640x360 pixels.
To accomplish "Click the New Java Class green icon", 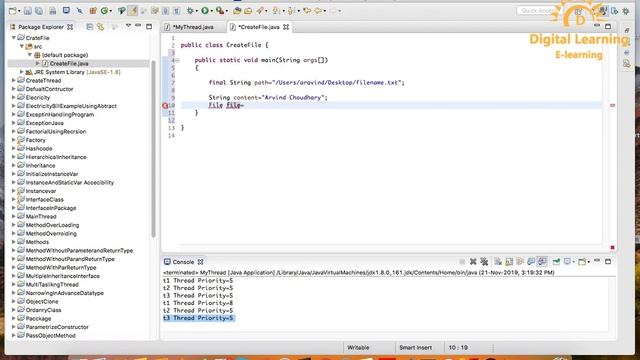I will 104,11.
